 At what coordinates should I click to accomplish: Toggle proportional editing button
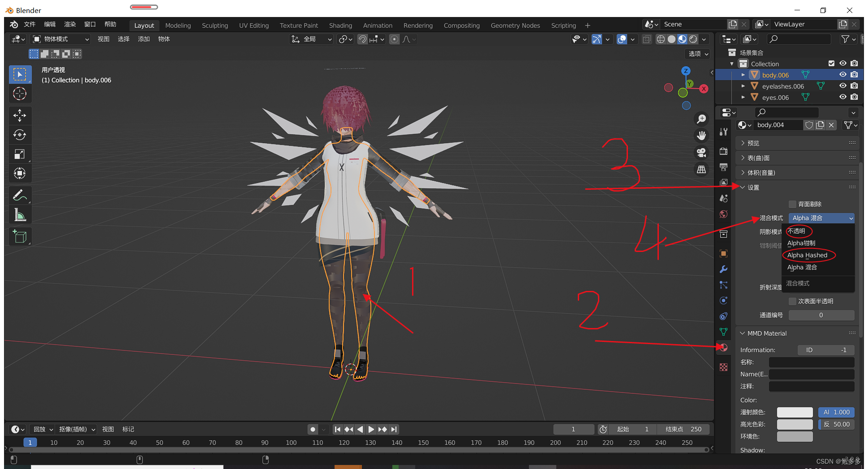(x=394, y=39)
